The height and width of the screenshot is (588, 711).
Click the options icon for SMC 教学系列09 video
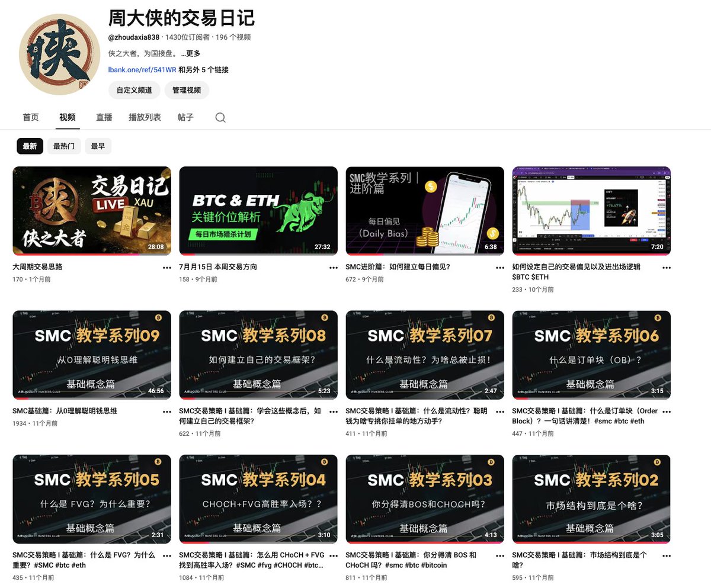pyautogui.click(x=166, y=410)
